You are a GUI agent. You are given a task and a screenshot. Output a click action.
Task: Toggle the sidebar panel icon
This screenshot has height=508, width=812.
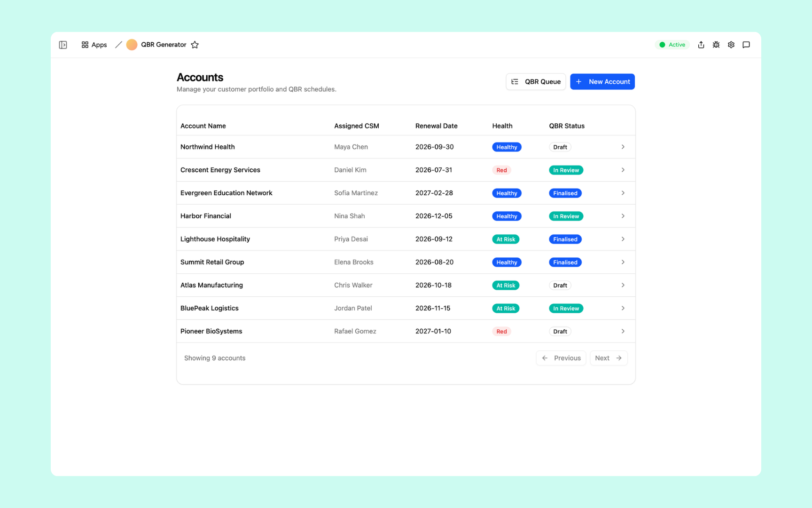pyautogui.click(x=63, y=45)
